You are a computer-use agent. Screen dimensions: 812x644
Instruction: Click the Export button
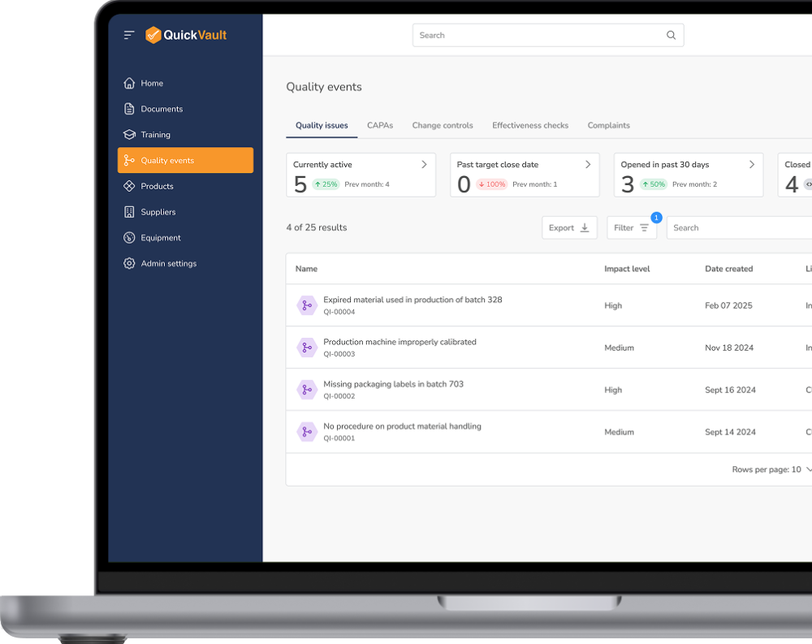point(569,228)
